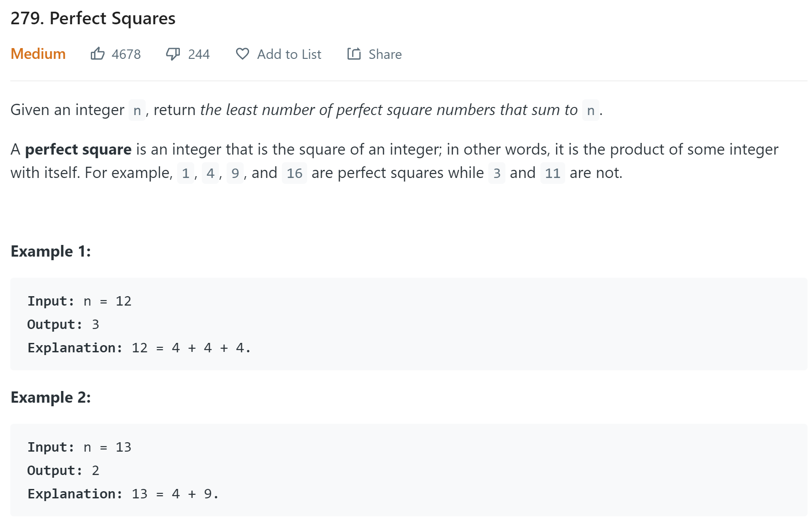Select the dislike count 244
This screenshot has height=524, width=812.
[199, 54]
